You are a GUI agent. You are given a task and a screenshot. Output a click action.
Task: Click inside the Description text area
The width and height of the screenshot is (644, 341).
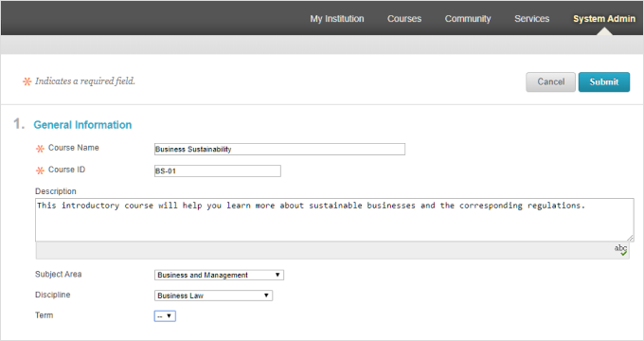pos(334,220)
